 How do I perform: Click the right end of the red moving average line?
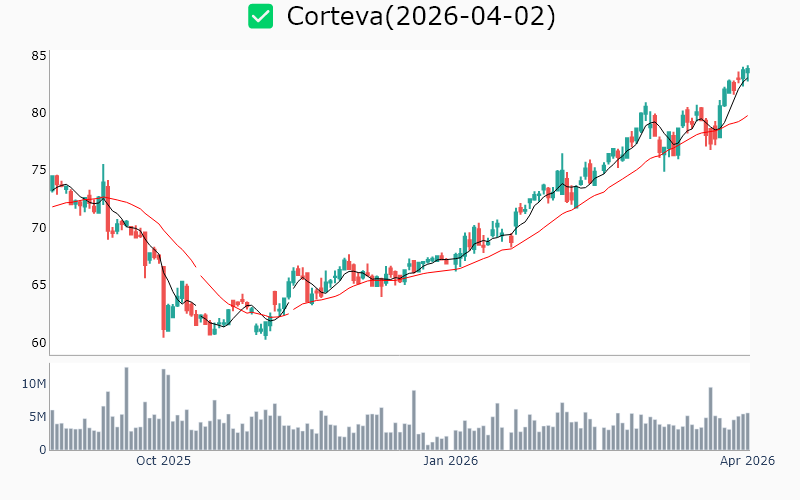click(x=747, y=116)
